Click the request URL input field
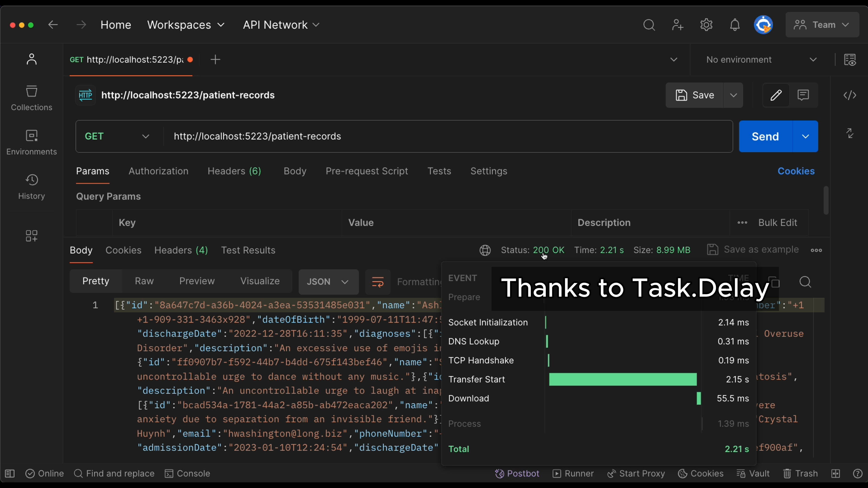The width and height of the screenshot is (868, 488). [x=438, y=136]
